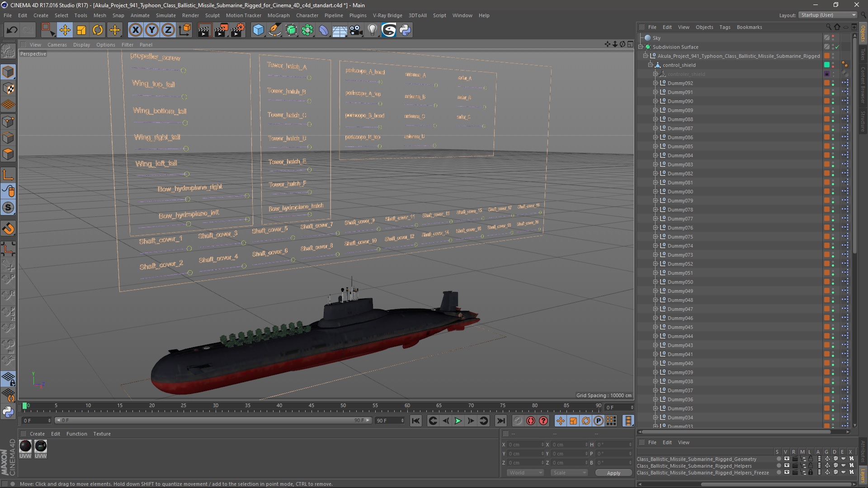Image resolution: width=868 pixels, height=488 pixels.
Task: Open Material Manager Texture menu
Action: pos(102,434)
